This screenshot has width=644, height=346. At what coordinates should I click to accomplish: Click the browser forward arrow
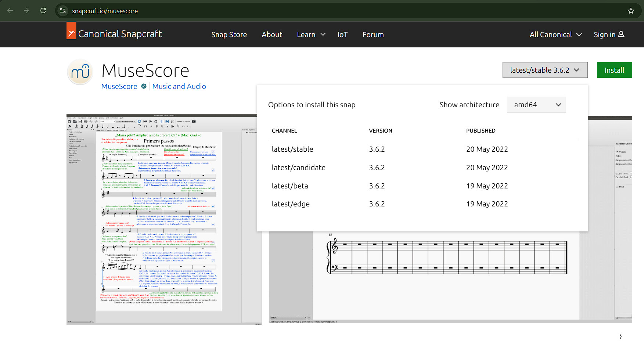[26, 11]
